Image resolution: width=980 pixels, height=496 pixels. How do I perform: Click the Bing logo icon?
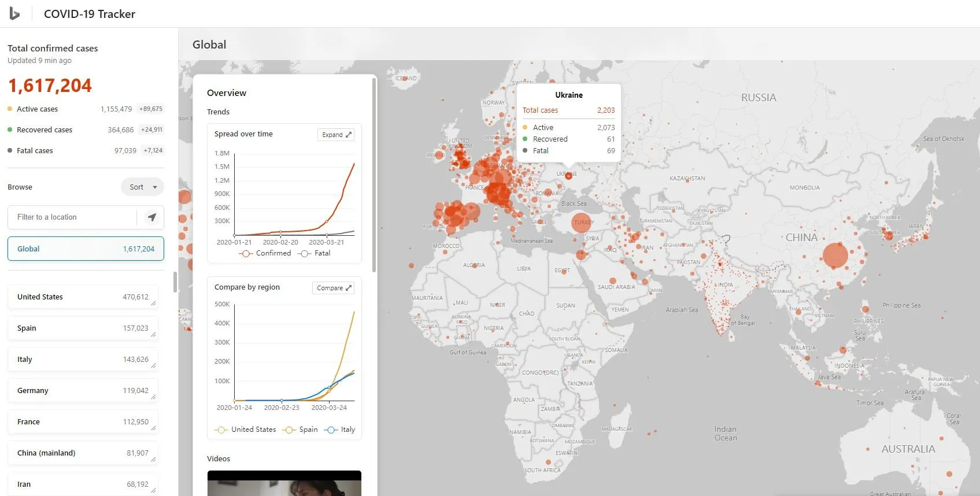[x=14, y=14]
